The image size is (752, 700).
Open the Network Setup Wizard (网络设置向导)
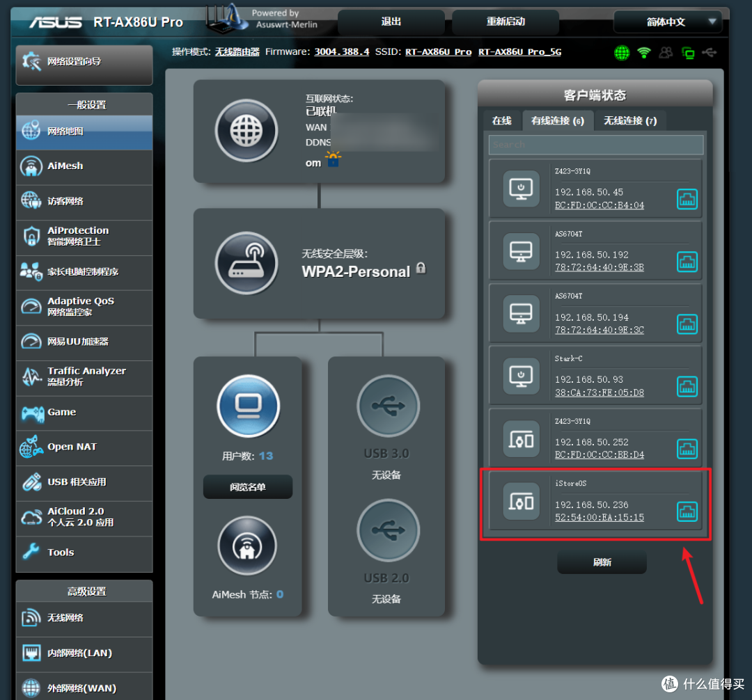pyautogui.click(x=84, y=65)
